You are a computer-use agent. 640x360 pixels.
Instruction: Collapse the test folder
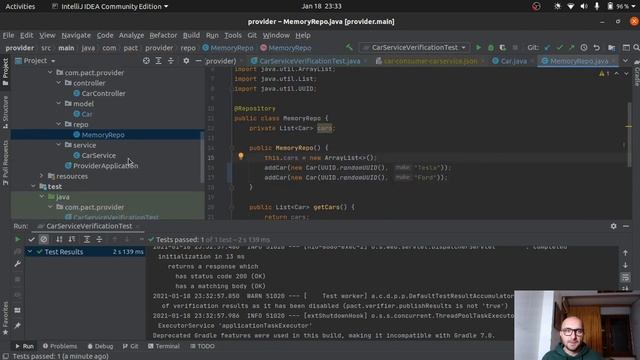pyautogui.click(x=33, y=187)
